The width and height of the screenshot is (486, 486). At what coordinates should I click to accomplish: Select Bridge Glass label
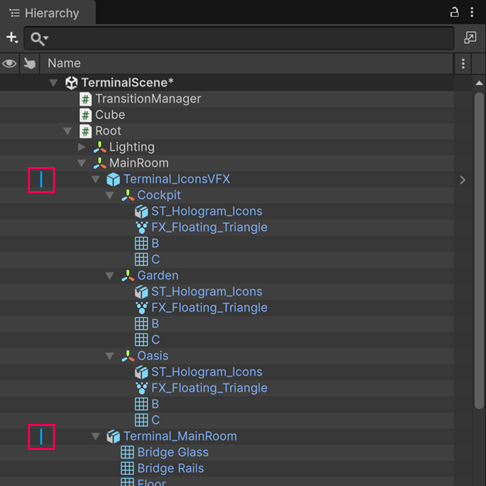(x=173, y=452)
